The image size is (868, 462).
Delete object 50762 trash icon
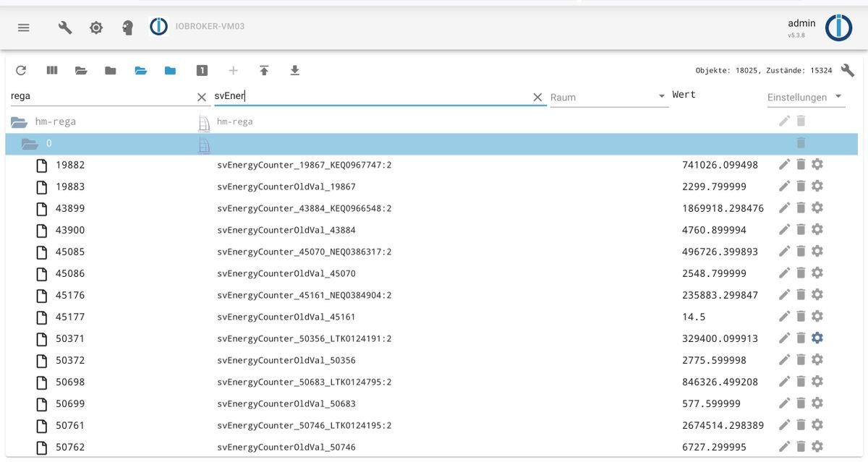pyautogui.click(x=801, y=447)
